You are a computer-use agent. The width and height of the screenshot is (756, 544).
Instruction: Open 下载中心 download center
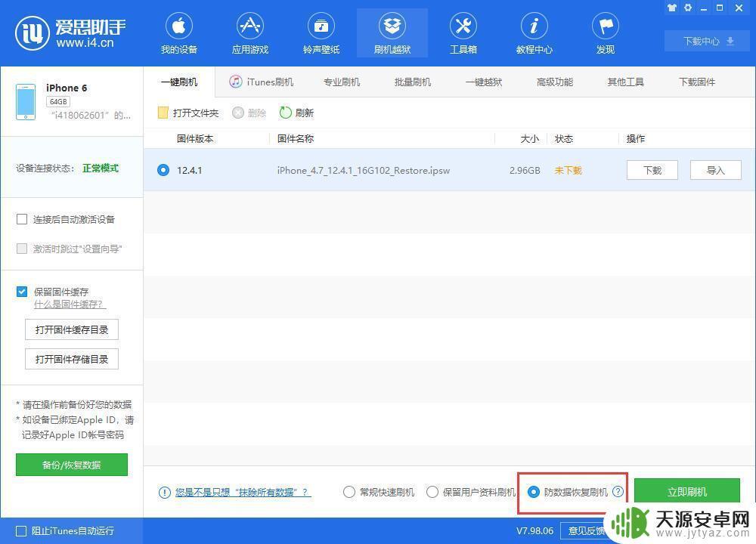click(x=708, y=41)
